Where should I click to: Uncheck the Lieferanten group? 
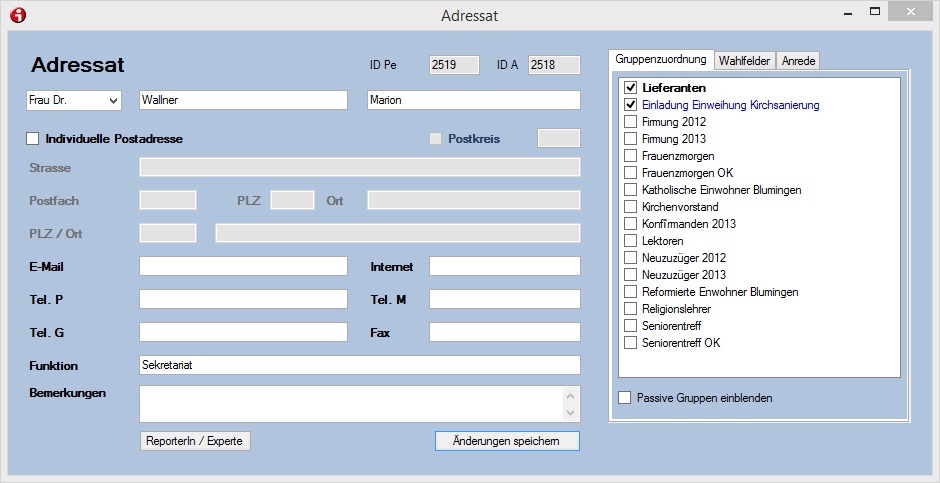pyautogui.click(x=630, y=88)
